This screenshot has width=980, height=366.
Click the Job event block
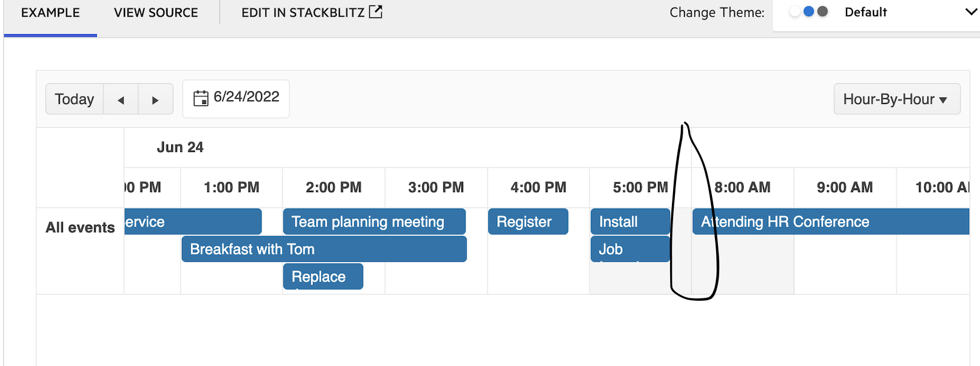[629, 249]
